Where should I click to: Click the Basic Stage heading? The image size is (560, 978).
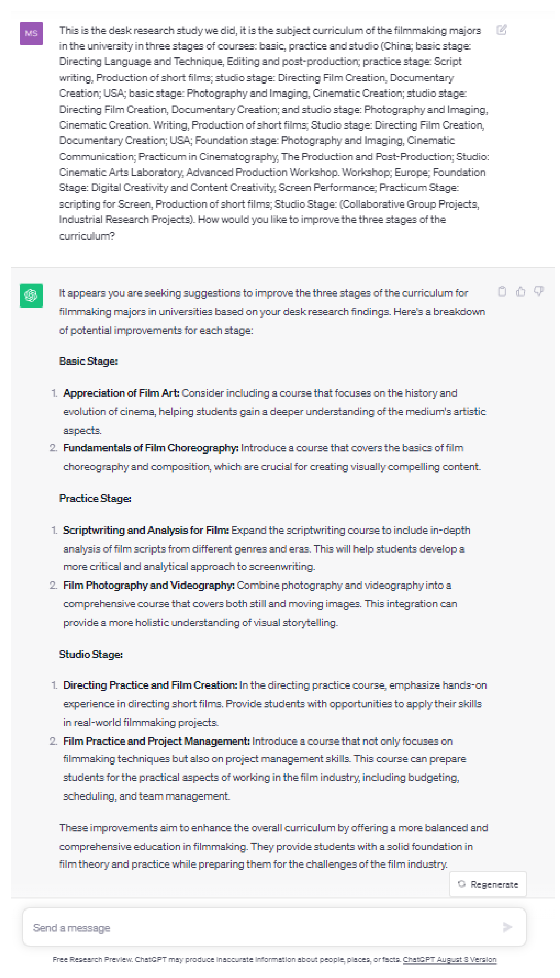(89, 361)
